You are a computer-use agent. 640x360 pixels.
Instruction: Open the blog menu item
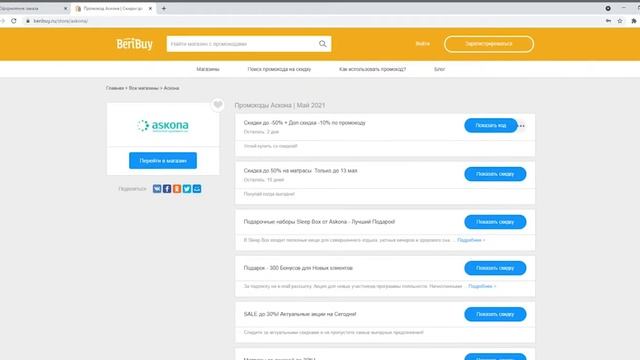pos(439,69)
